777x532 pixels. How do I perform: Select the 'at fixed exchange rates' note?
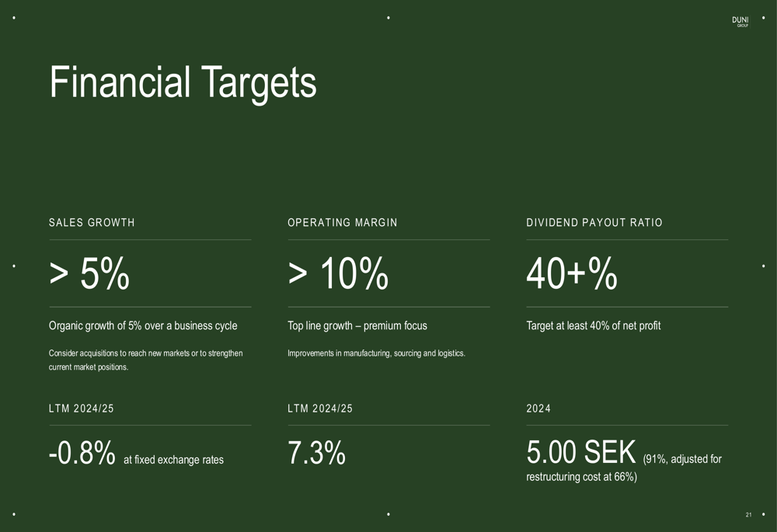click(173, 460)
